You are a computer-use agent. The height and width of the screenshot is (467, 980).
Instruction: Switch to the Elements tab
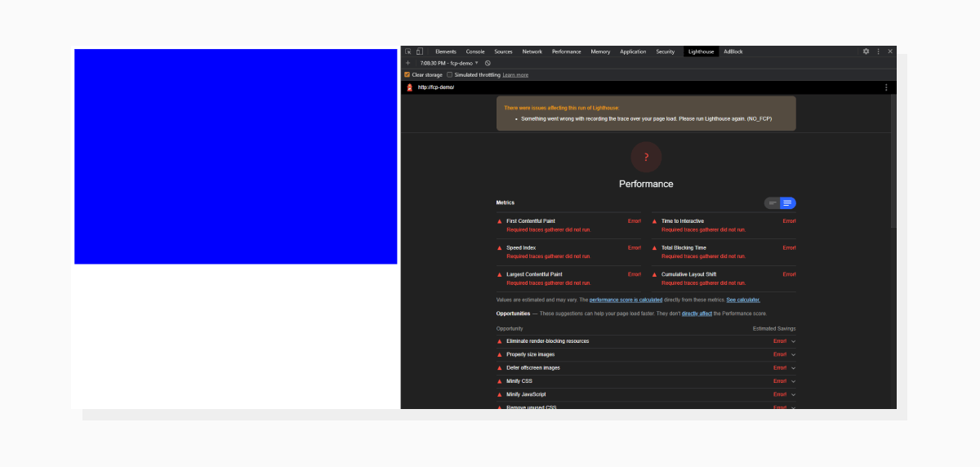446,51
